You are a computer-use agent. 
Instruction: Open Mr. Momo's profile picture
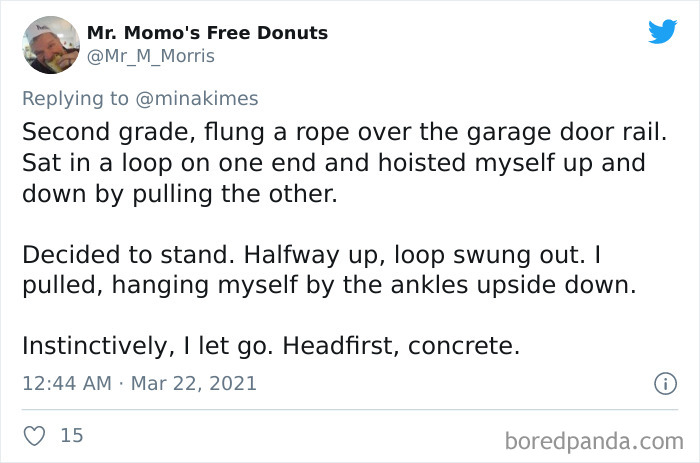(50, 44)
